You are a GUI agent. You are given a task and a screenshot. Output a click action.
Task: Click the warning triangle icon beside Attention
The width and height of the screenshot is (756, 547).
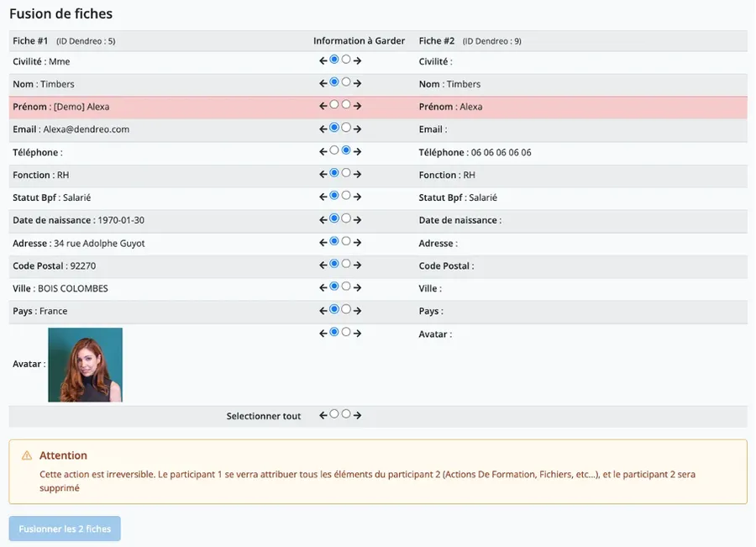(x=27, y=455)
